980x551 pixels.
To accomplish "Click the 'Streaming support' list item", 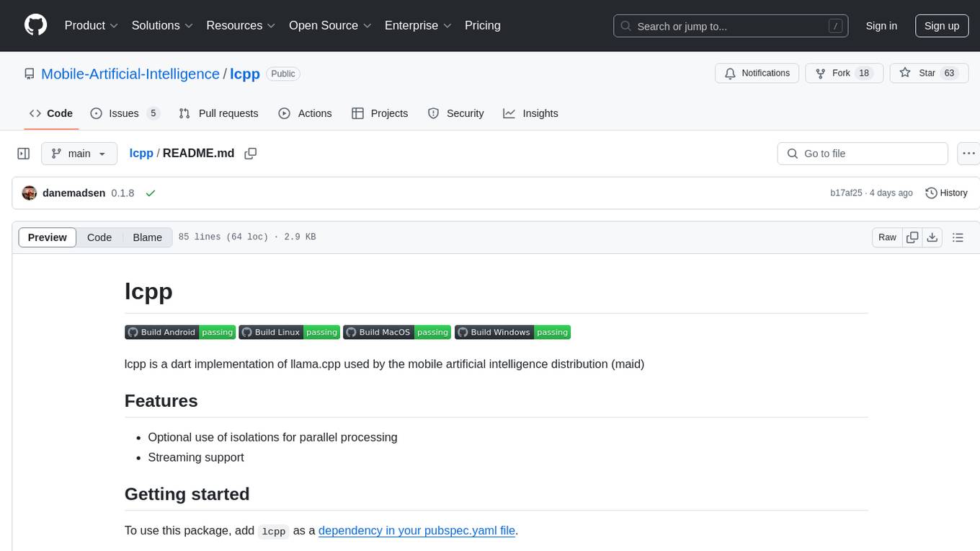I will tap(196, 457).
